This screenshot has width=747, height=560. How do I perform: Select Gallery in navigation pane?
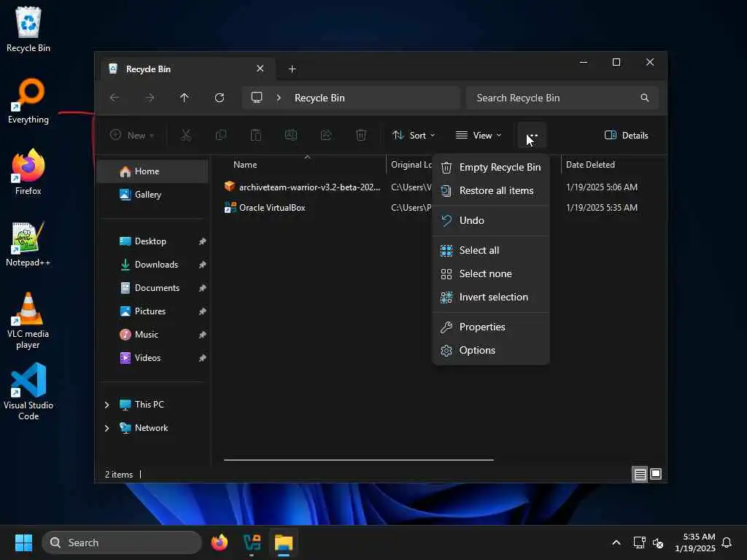pyautogui.click(x=152, y=194)
